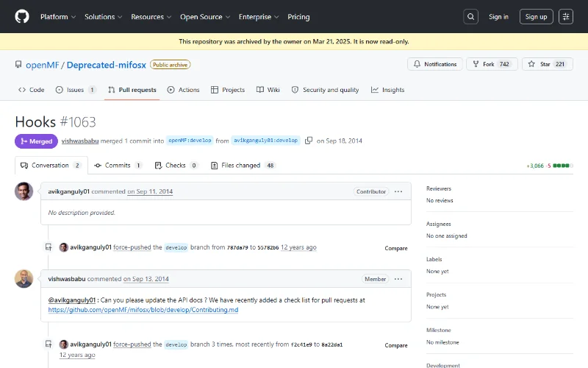
Task: Select the Pull requests tab
Action: tap(132, 90)
